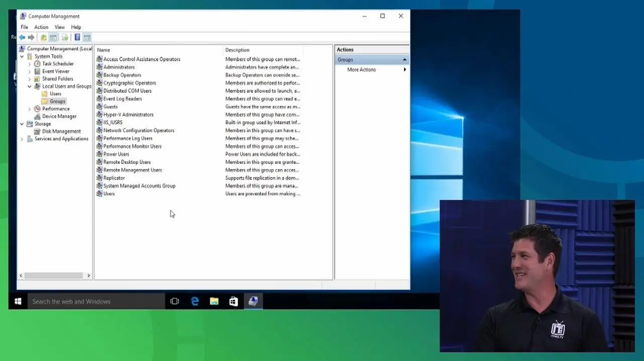
Task: Click the Task Scheduler clock icon
Action: (37, 64)
